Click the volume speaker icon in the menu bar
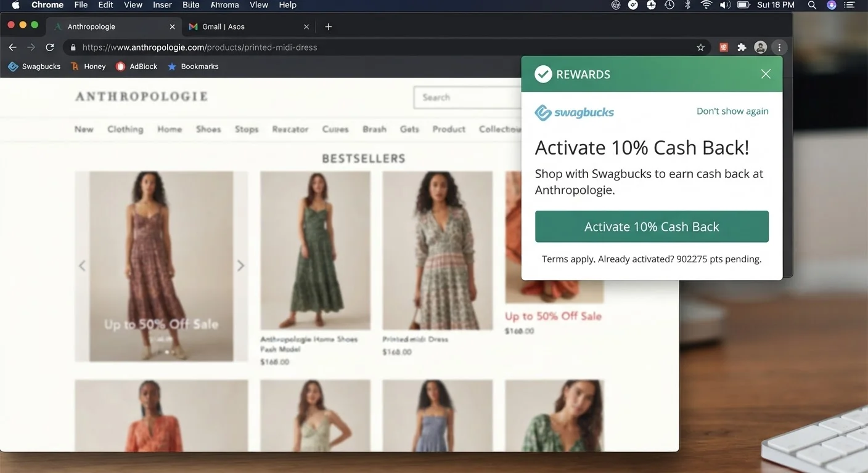 725,5
